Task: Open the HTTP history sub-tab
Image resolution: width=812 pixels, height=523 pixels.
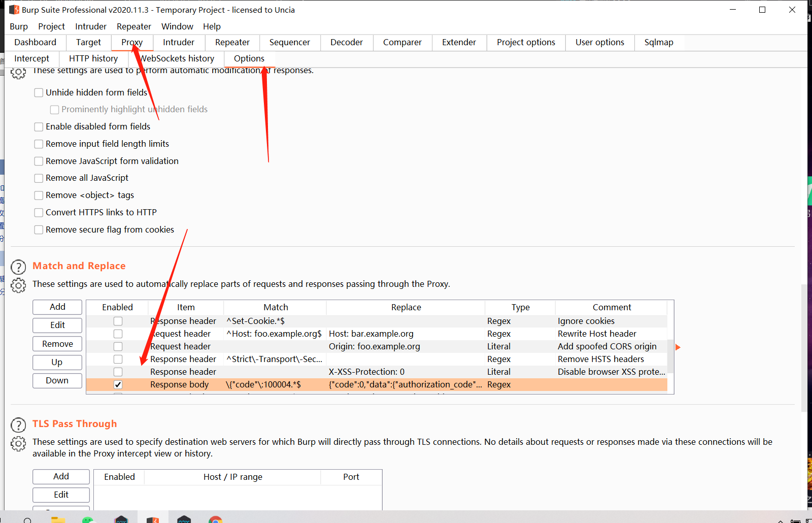Action: coord(93,58)
